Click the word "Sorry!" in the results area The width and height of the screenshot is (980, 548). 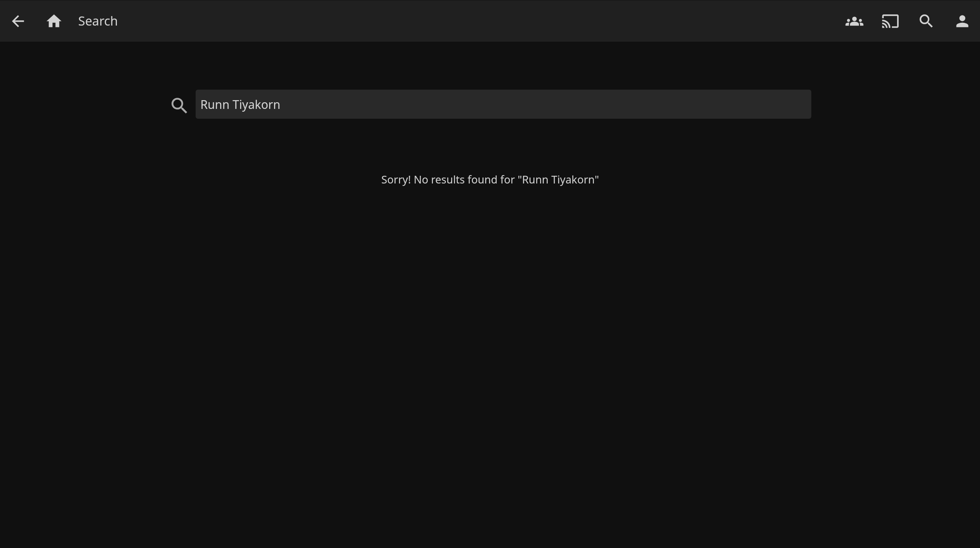(395, 180)
